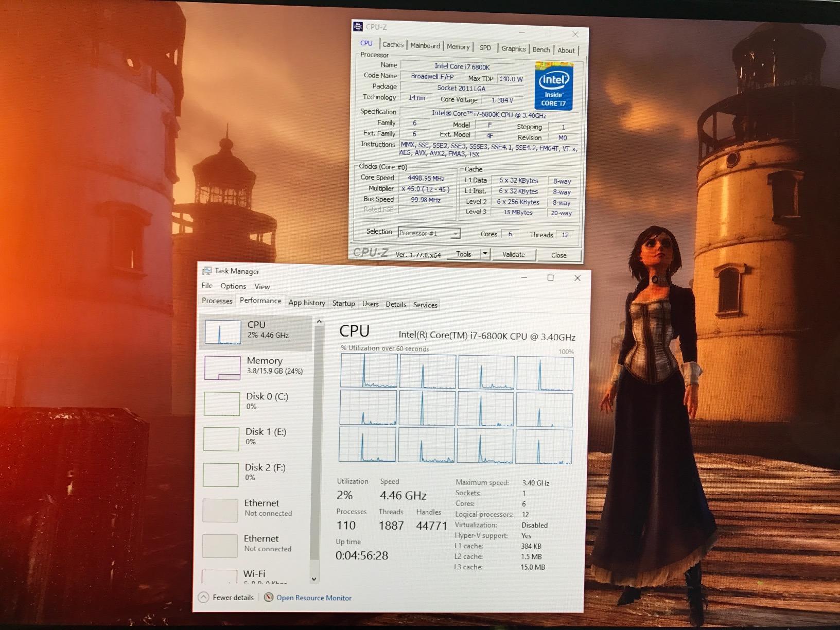Open the Users tab
Image resolution: width=840 pixels, height=630 pixels.
(x=370, y=304)
